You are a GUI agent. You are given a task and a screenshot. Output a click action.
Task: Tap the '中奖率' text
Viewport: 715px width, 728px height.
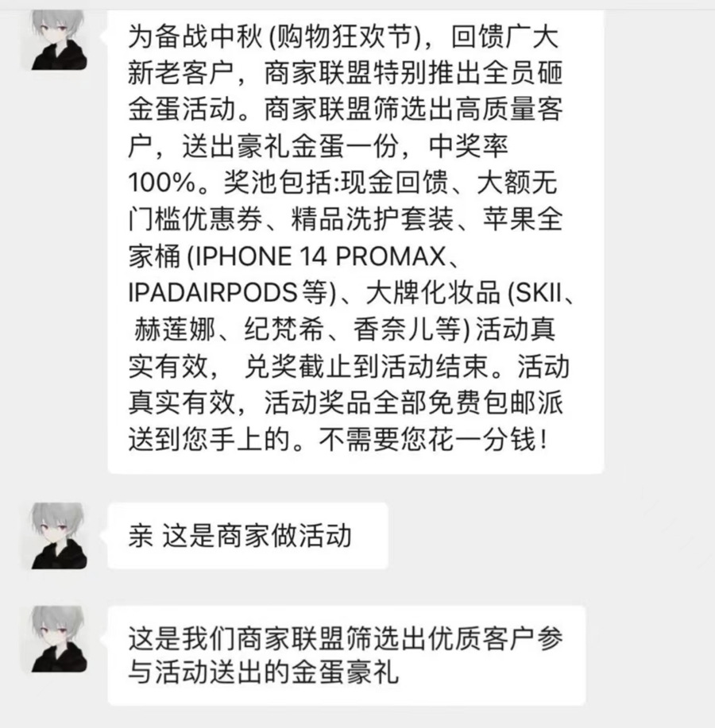click(469, 146)
